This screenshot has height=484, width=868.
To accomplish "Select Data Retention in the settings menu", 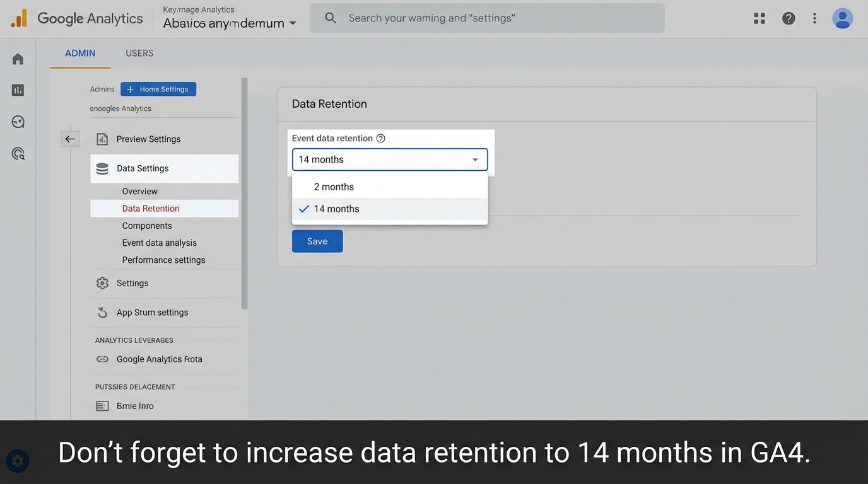I will pos(151,208).
